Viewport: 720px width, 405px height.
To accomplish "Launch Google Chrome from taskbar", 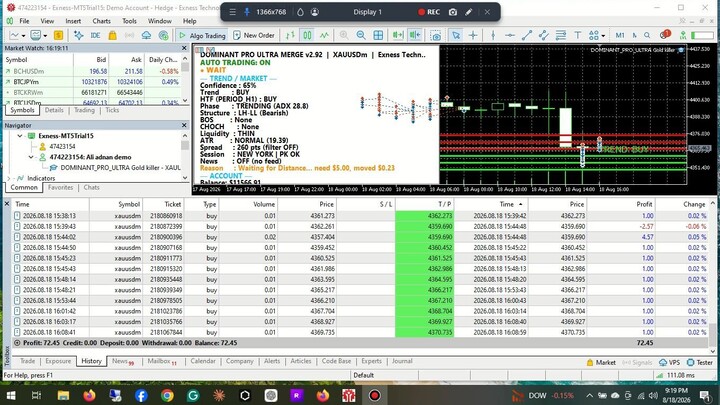I will point(167,395).
